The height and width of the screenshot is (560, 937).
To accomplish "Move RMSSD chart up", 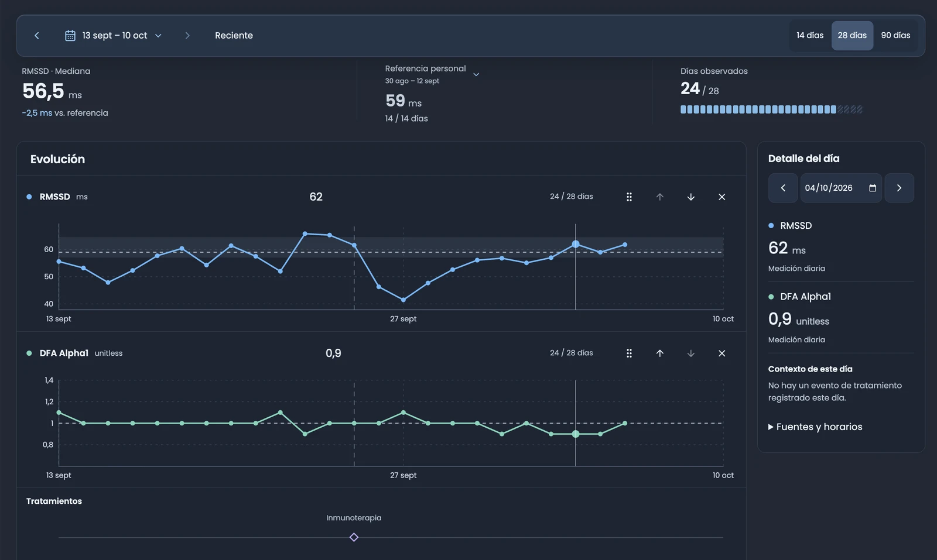I will tap(660, 197).
